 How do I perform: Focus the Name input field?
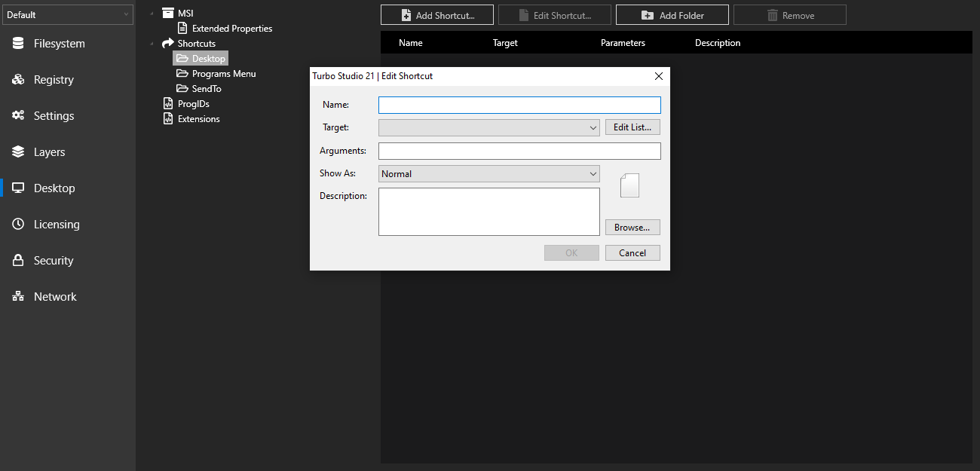pyautogui.click(x=519, y=106)
